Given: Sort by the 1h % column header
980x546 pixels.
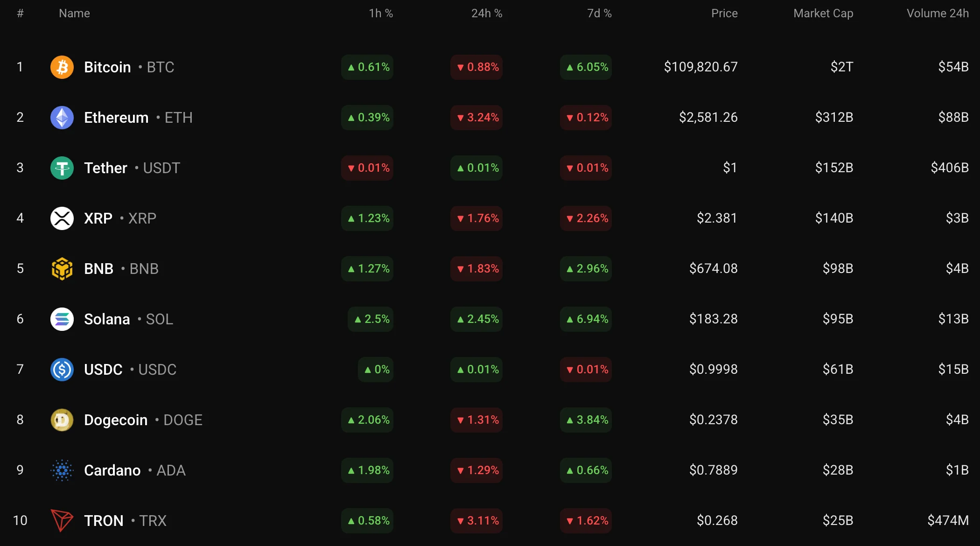Looking at the screenshot, I should tap(381, 14).
